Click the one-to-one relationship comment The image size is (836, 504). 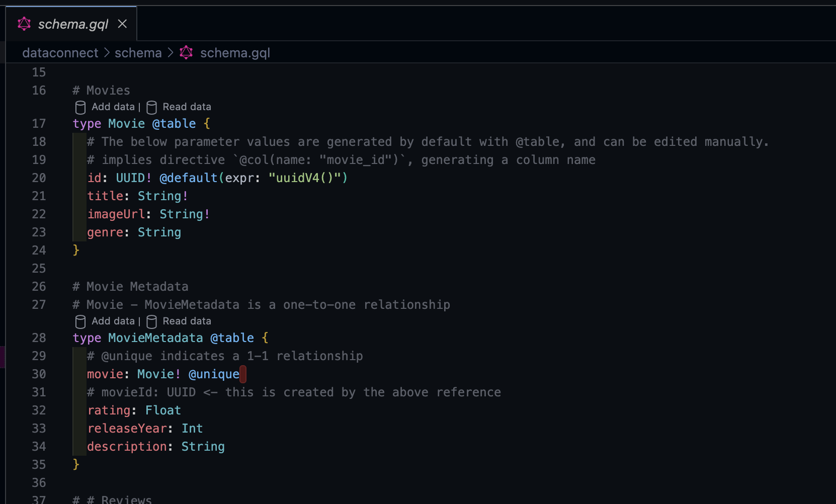tap(261, 305)
